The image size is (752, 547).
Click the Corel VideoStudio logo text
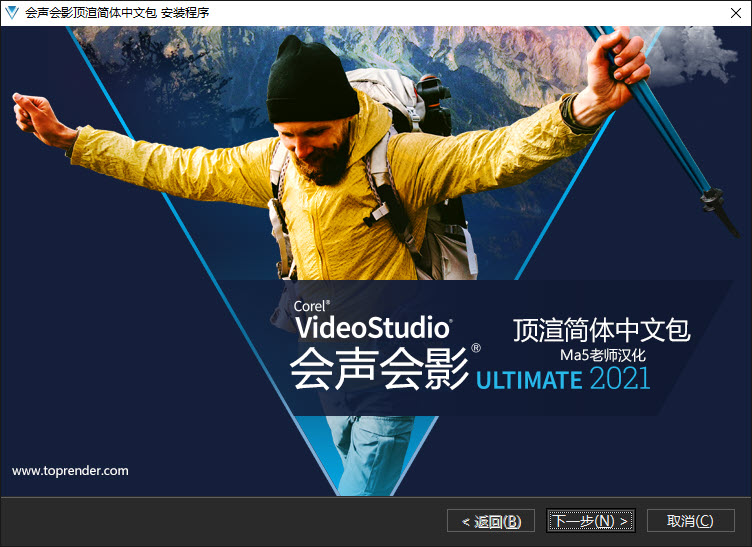(x=372, y=320)
